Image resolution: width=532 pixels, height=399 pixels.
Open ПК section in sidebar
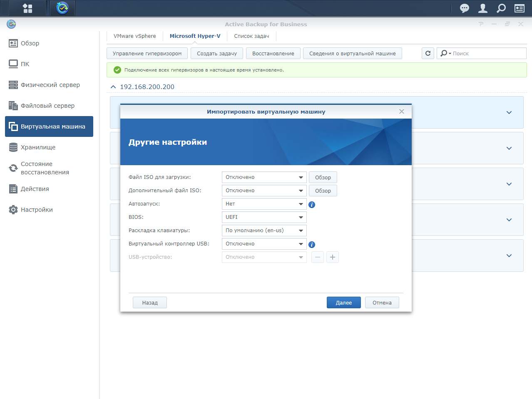coord(49,64)
